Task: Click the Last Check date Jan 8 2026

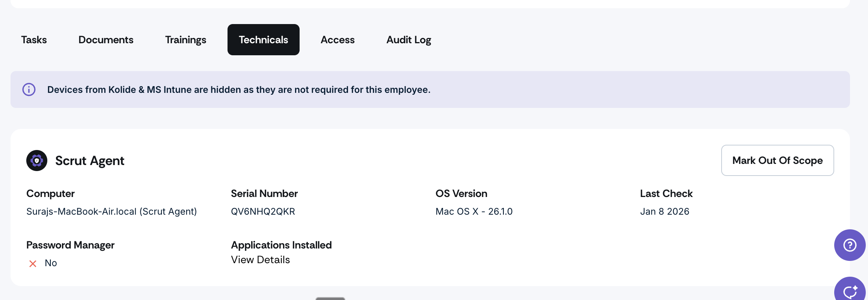Action: point(665,212)
